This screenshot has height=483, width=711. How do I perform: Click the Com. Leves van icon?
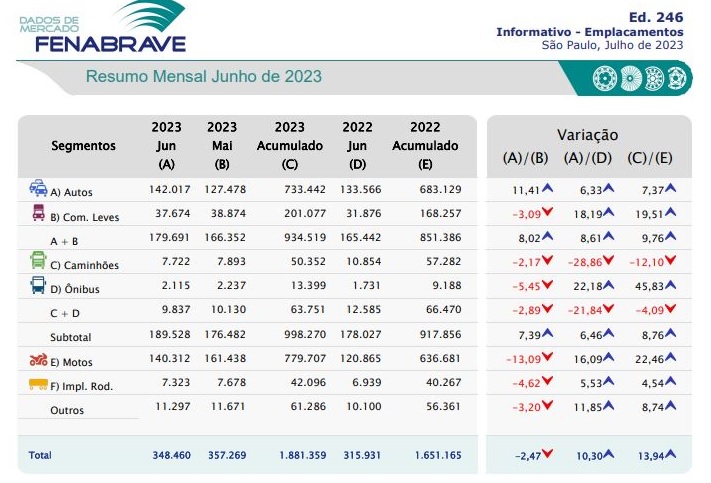39,213
